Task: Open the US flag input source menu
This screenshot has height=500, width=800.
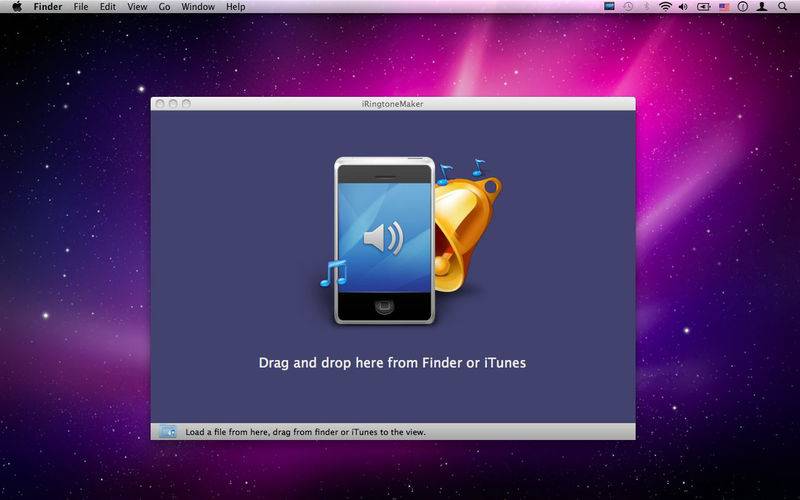Action: (x=724, y=7)
